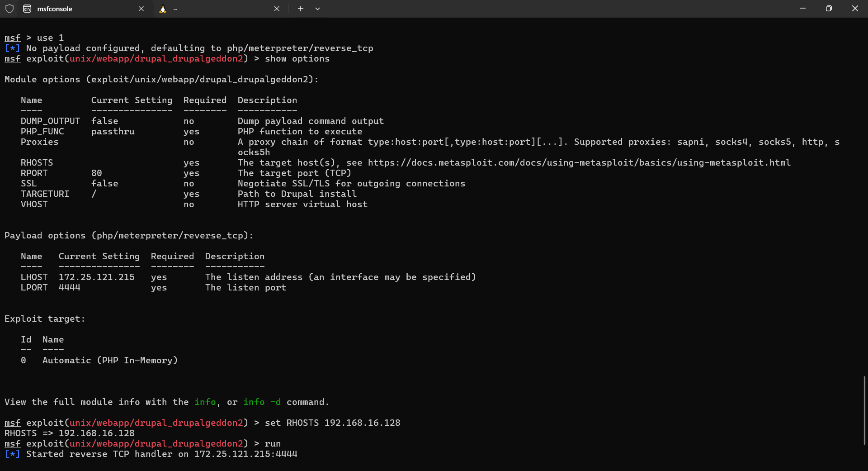Image resolution: width=868 pixels, height=471 pixels.
Task: Open the new-tab profile dropdown chevron
Action: 317,9
